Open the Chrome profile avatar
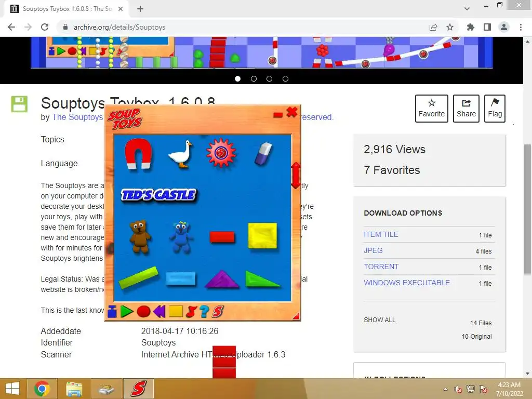The height and width of the screenshot is (399, 532). [x=504, y=27]
